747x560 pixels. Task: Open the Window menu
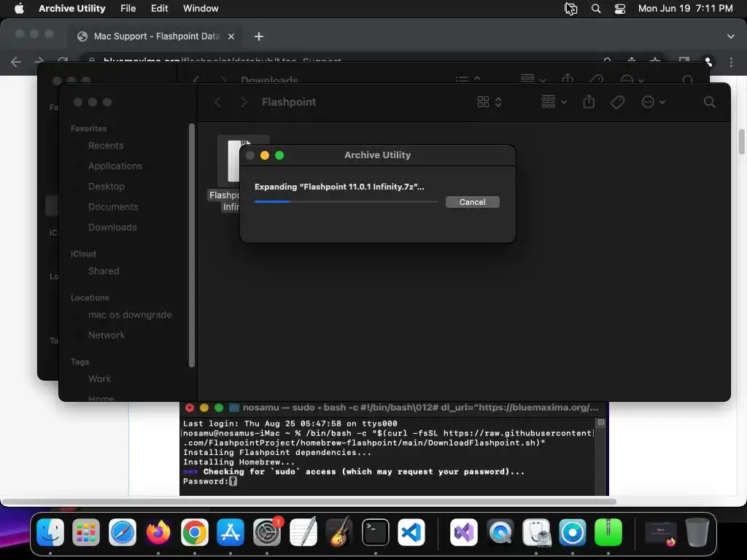(x=201, y=8)
